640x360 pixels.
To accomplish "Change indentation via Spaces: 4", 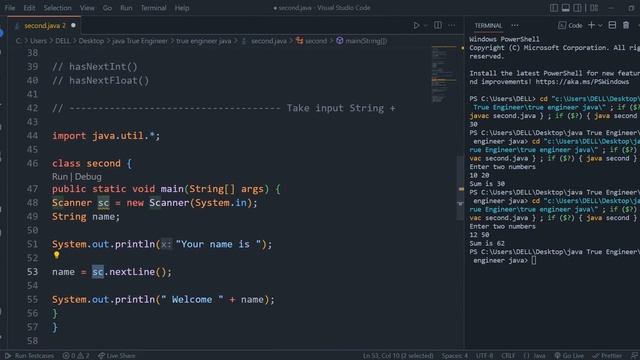I will pos(455,356).
